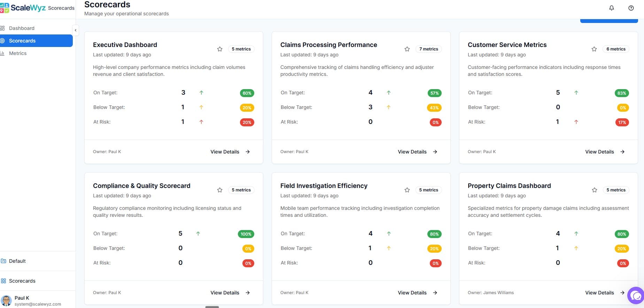
Task: Open the notifications bell
Action: [x=611, y=8]
